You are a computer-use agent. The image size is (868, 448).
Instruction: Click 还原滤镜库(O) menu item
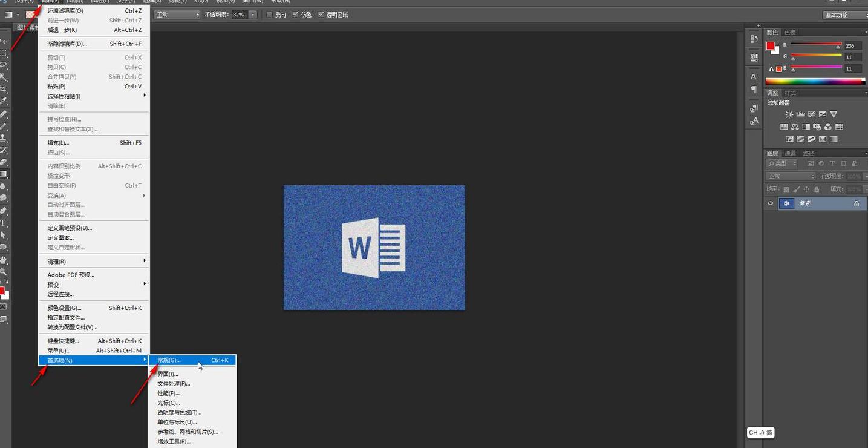94,11
